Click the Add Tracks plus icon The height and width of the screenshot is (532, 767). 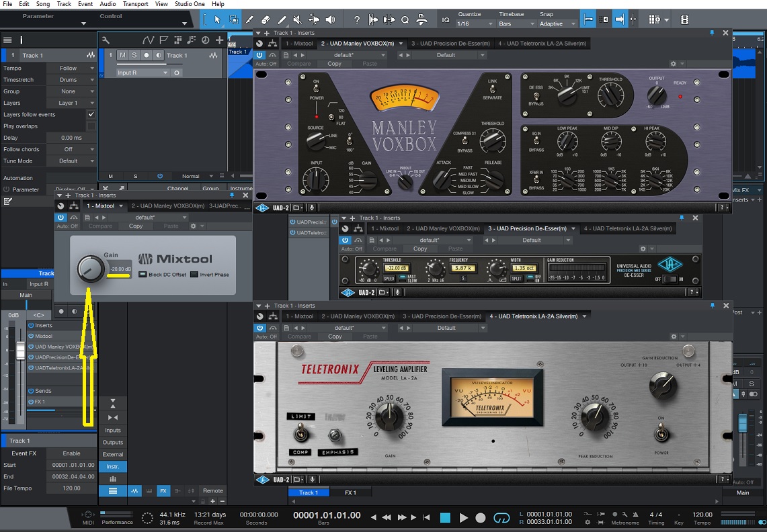coord(220,40)
